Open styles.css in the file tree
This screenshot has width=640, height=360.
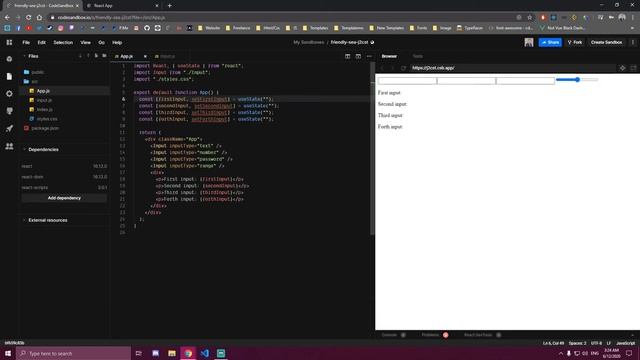point(47,119)
